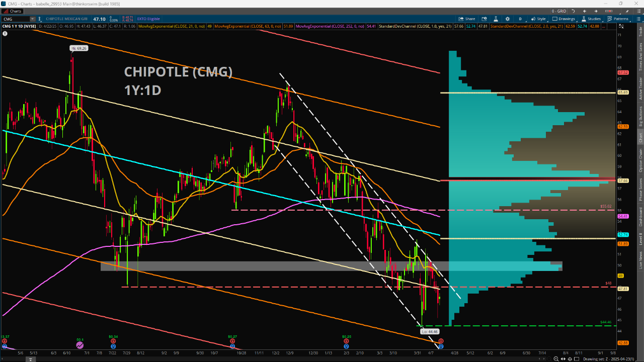The width and height of the screenshot is (644, 362).
Task: Toggle the rectangle zoom box icon
Action: coord(577,358)
